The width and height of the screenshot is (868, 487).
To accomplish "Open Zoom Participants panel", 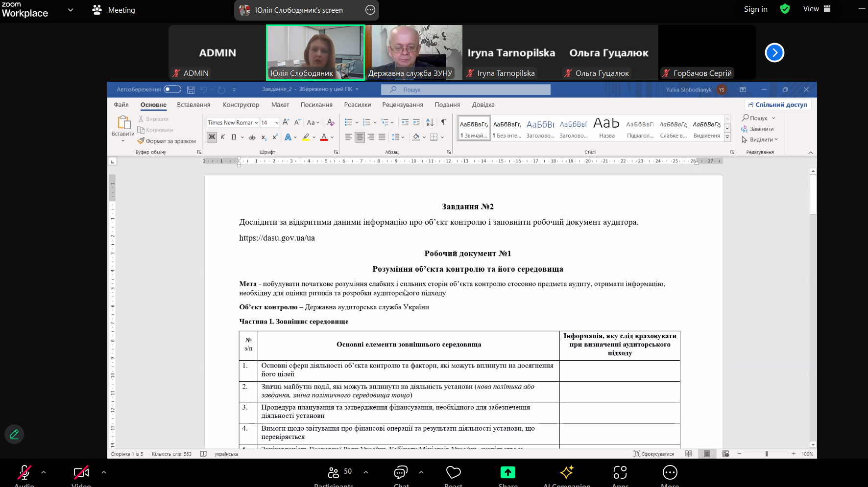I will (334, 472).
